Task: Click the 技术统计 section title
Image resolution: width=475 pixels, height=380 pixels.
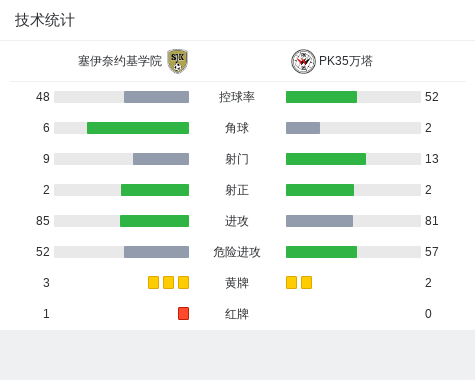Action: coord(45,20)
